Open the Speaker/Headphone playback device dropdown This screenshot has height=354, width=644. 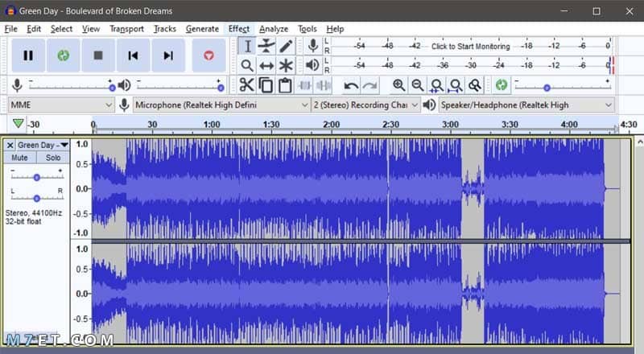(x=526, y=105)
